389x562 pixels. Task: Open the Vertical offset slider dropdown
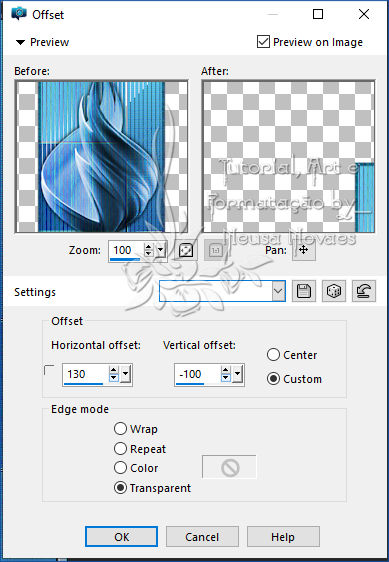(x=237, y=374)
